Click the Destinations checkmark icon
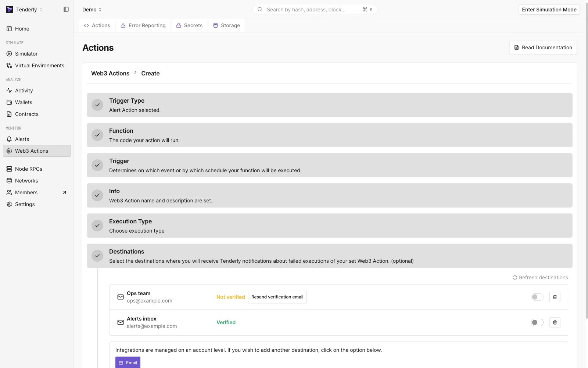 coord(97,256)
